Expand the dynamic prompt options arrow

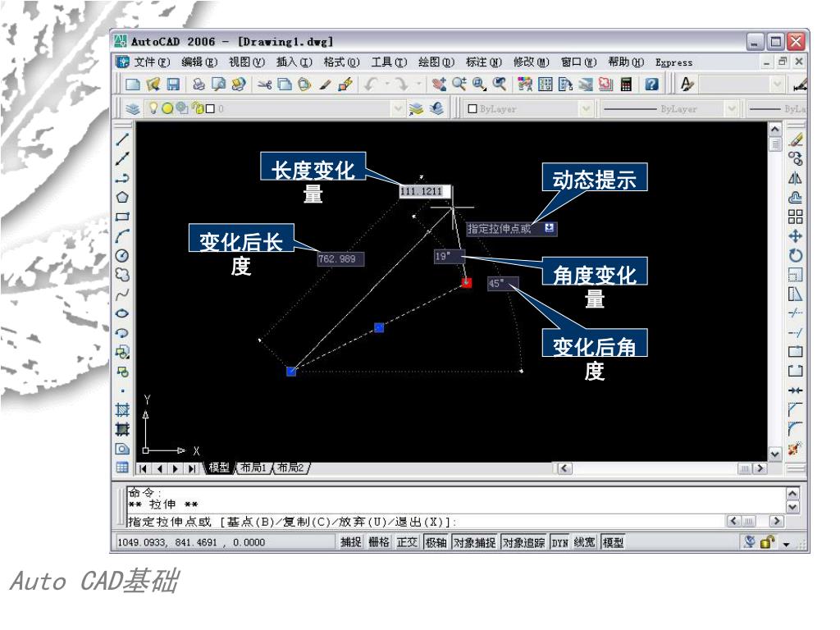tap(549, 228)
